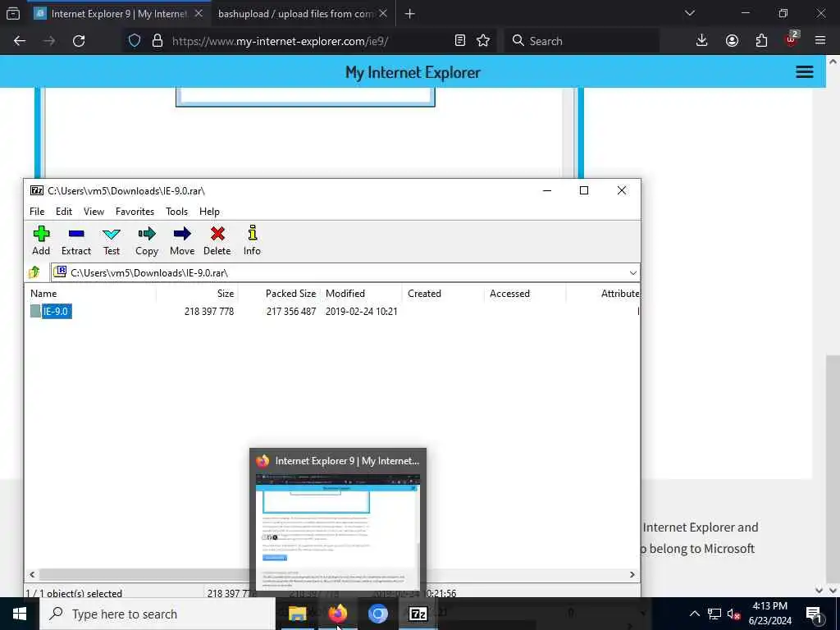The image size is (840, 630).
Task: Reload the current Firefox page
Action: click(x=79, y=41)
